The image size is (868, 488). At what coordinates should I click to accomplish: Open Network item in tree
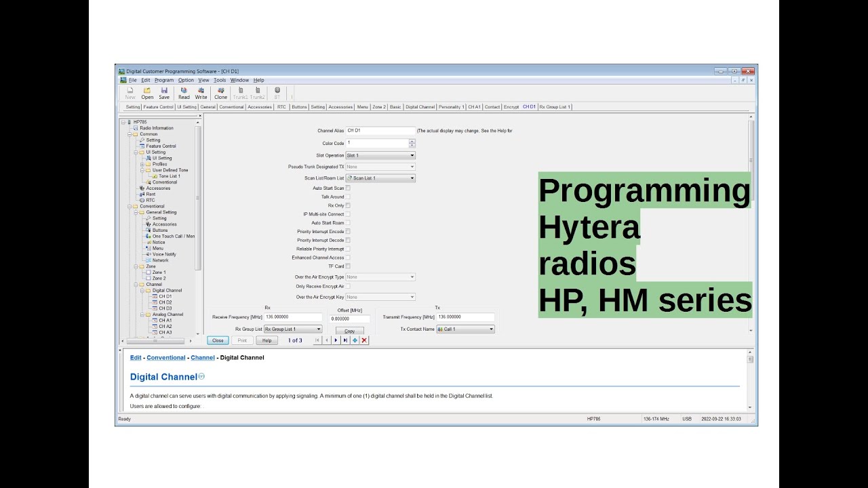pos(161,260)
